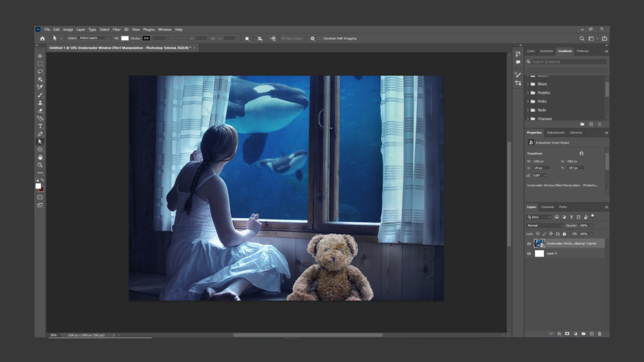Screen dimensions: 644x362
Task: Expand the Purples gradient folder
Action: (528, 93)
